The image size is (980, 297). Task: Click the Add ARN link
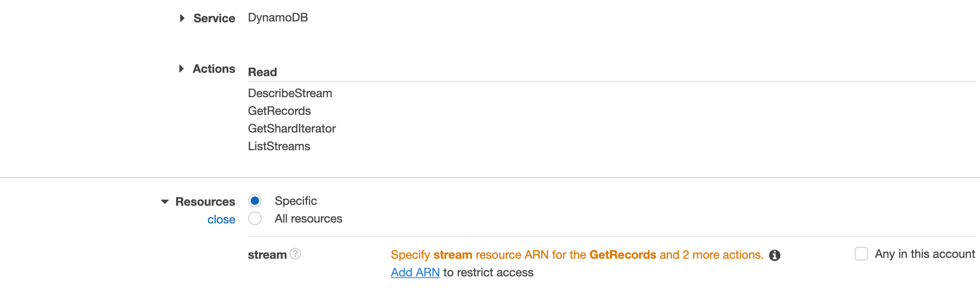pos(415,273)
